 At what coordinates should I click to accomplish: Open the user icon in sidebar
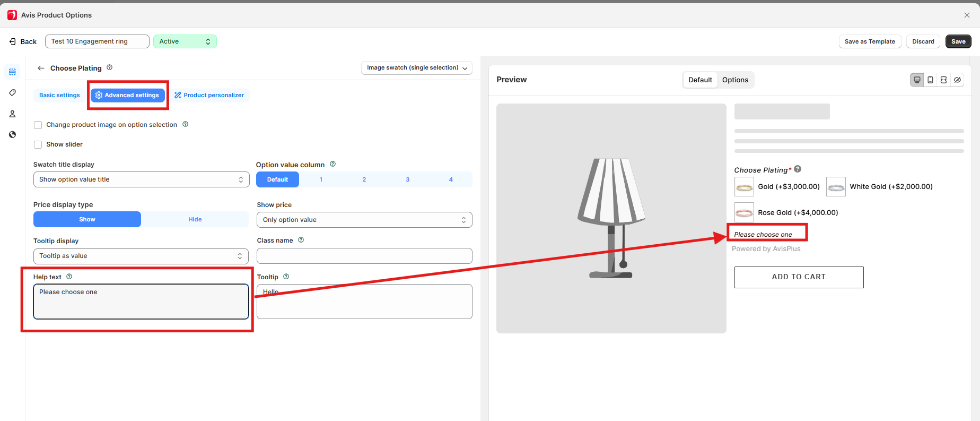coord(12,114)
